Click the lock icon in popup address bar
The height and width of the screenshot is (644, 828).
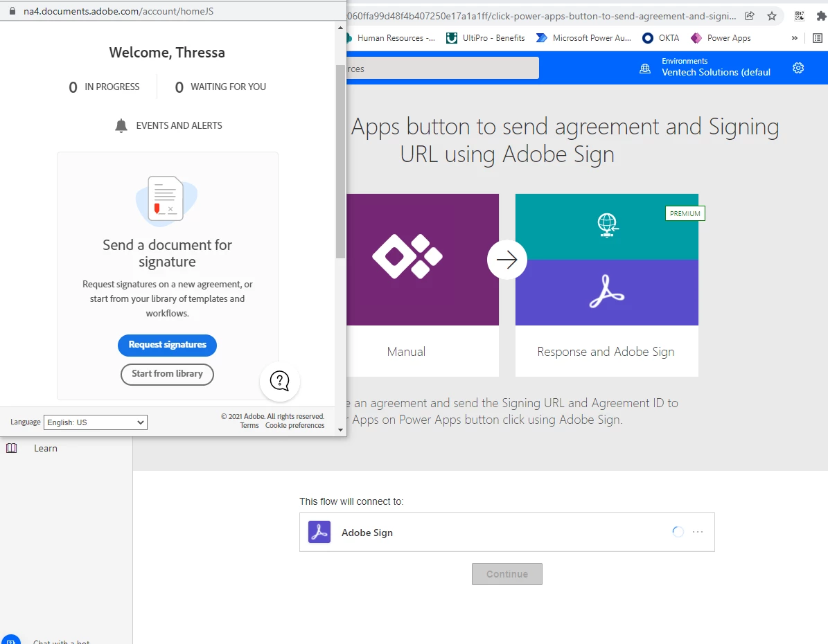tap(12, 11)
